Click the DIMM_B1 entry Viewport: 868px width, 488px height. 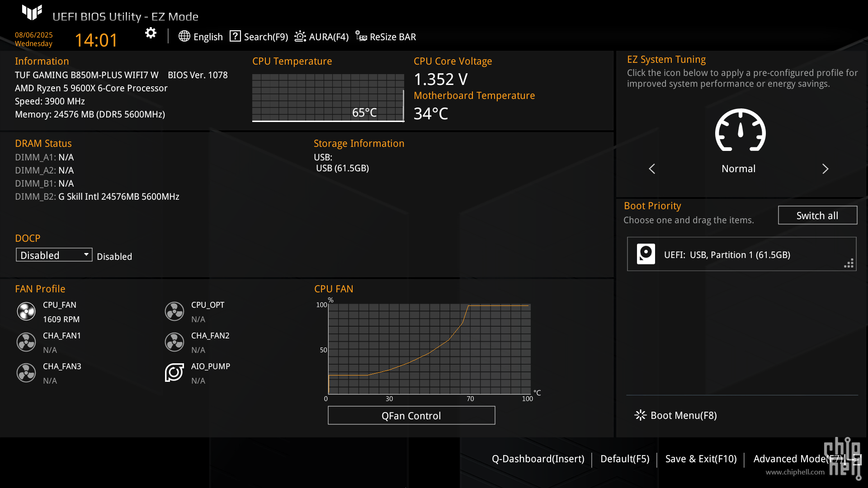click(x=44, y=184)
